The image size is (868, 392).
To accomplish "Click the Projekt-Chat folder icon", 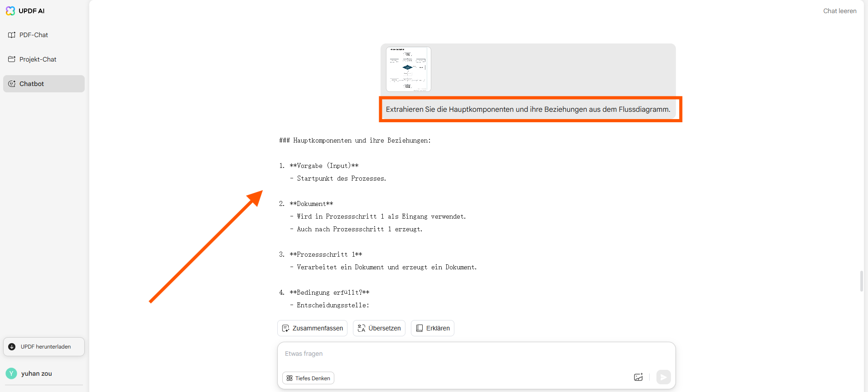I will coord(12,59).
